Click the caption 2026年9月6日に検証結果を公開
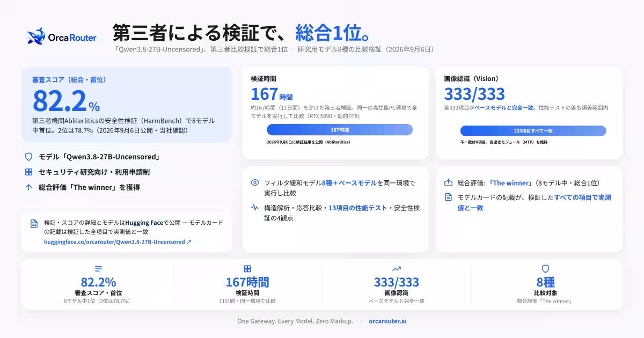 [x=309, y=142]
